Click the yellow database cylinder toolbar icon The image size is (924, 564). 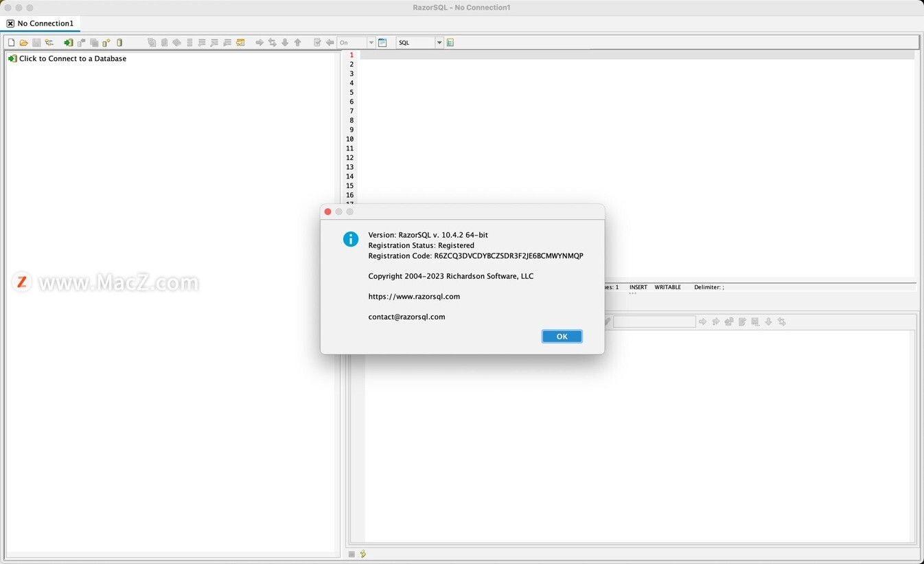119,43
